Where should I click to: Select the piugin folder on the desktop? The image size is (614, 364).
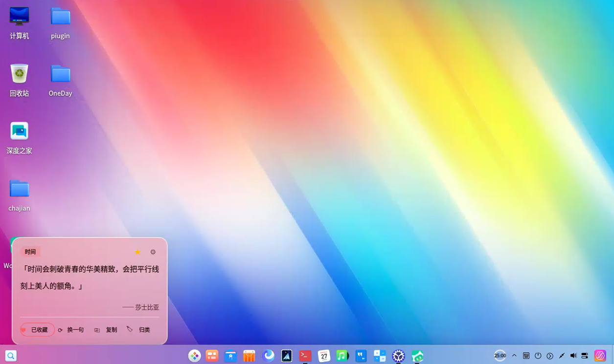pos(60,23)
